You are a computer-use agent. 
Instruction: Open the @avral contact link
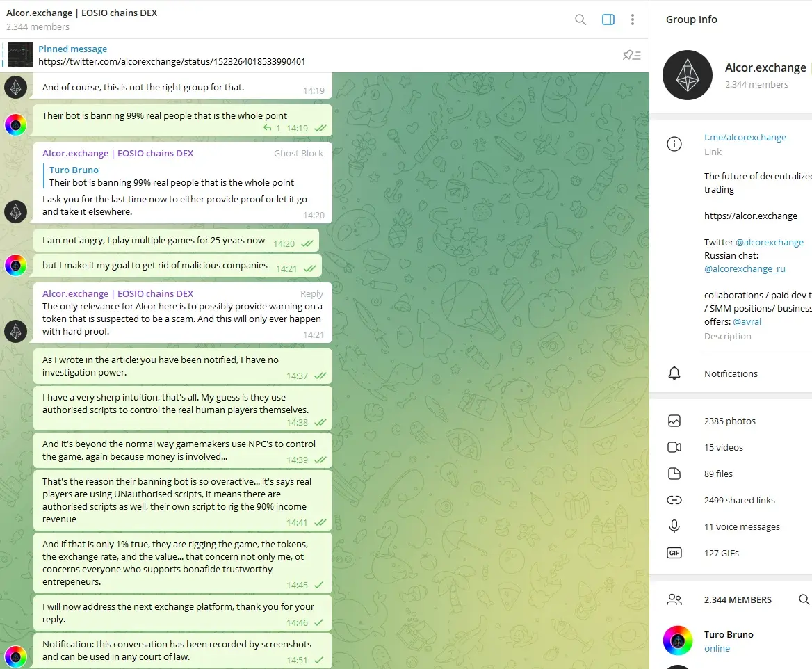point(747,321)
